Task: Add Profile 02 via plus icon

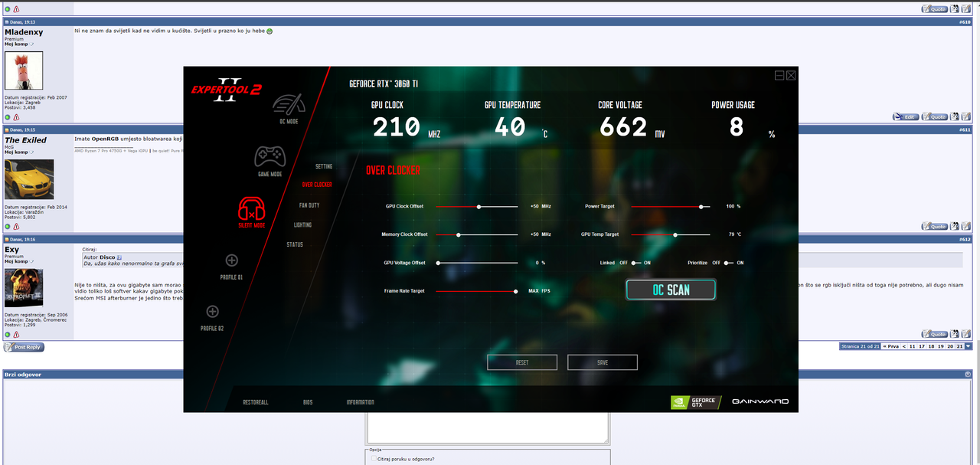Action: pyautogui.click(x=212, y=311)
